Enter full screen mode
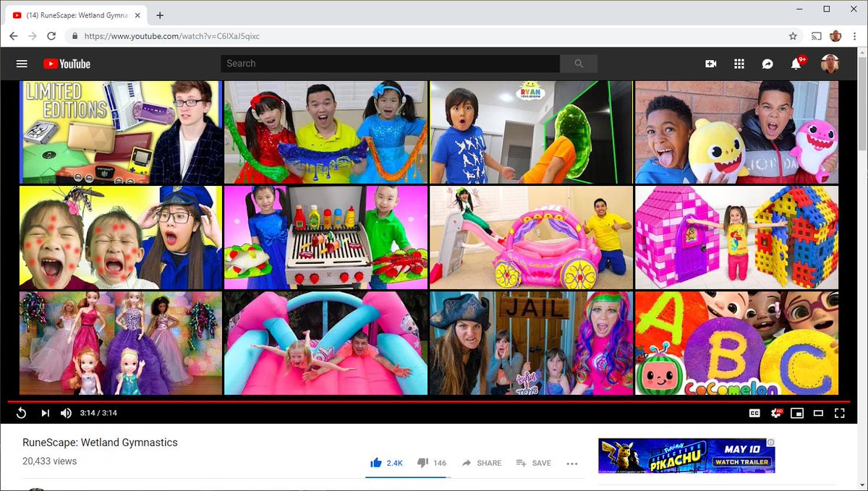The height and width of the screenshot is (491, 868). 839,413
